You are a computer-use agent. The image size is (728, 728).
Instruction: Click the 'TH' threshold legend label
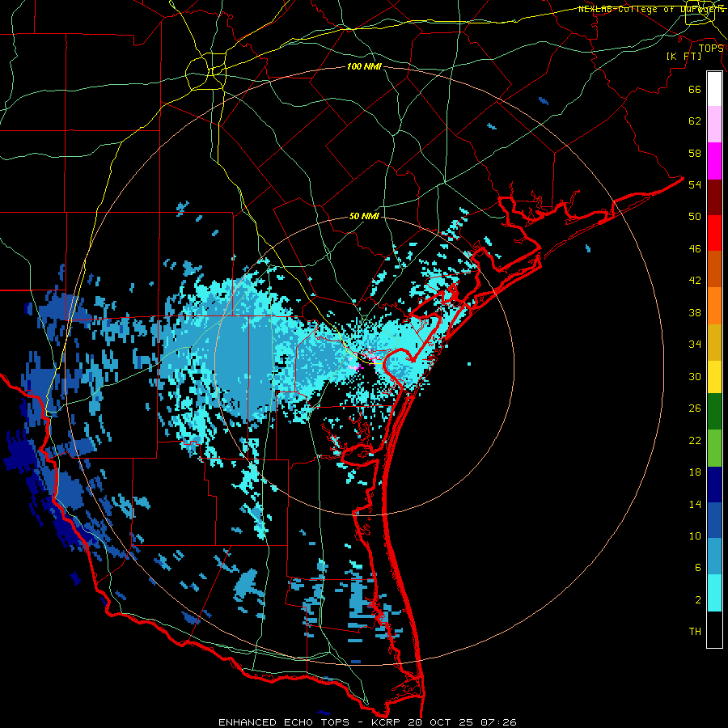click(x=695, y=632)
